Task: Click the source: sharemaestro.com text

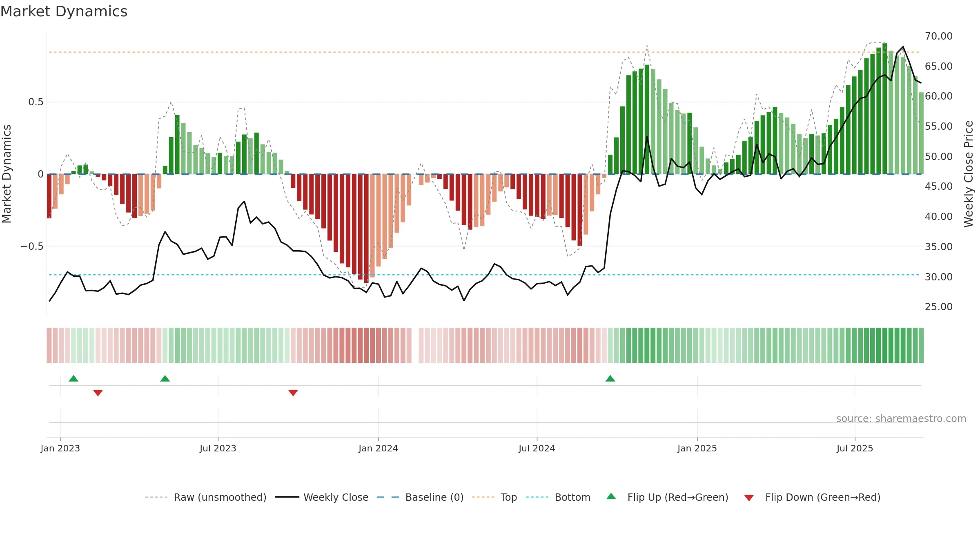Action: (901, 418)
